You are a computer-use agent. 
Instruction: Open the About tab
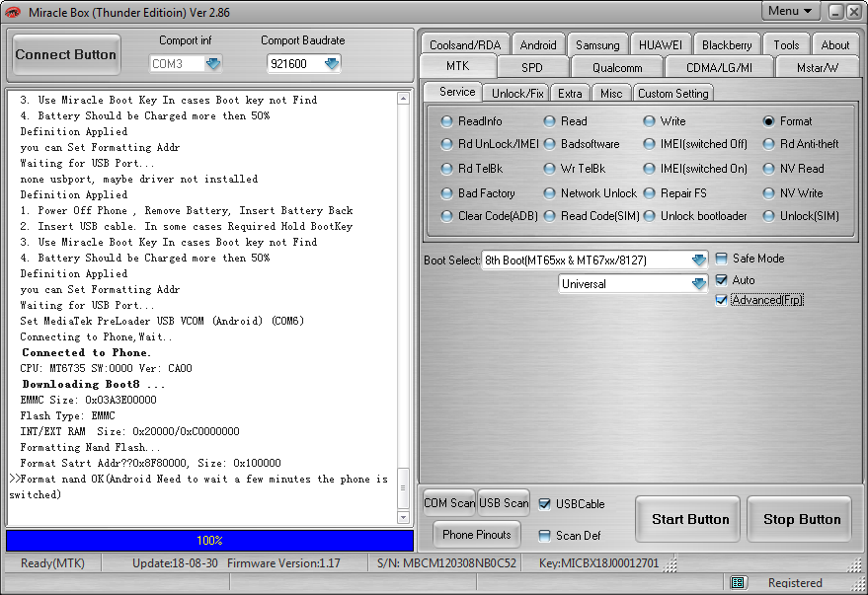[834, 44]
